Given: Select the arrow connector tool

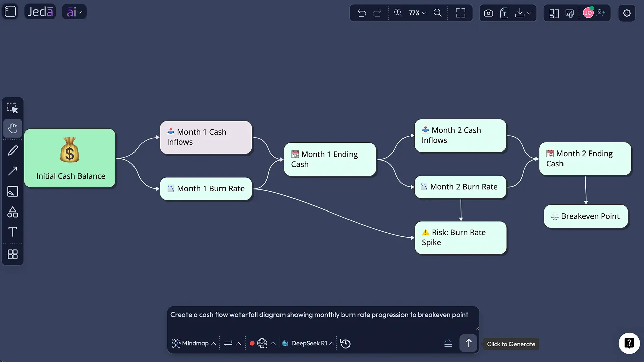Looking at the screenshot, I should pos(13,171).
